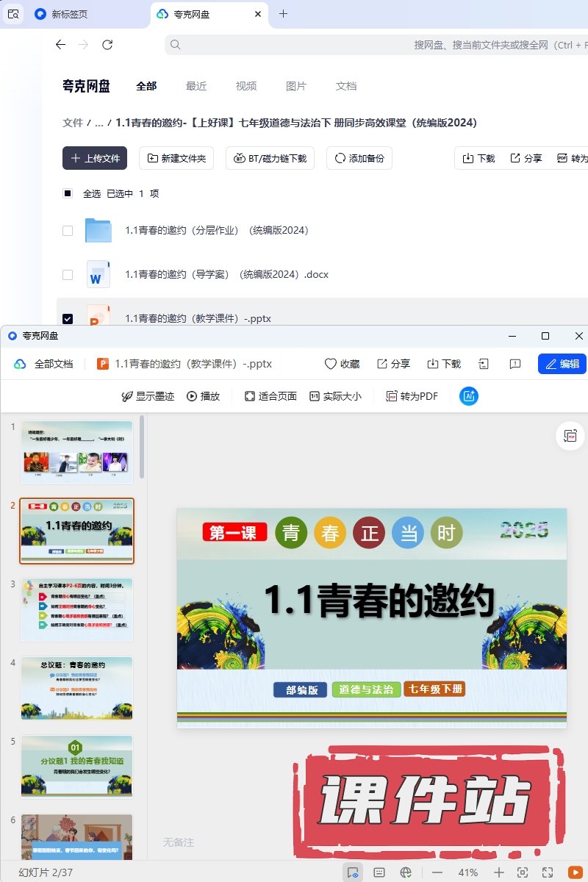
Task: Click the floating PDF convert icon
Action: click(570, 436)
